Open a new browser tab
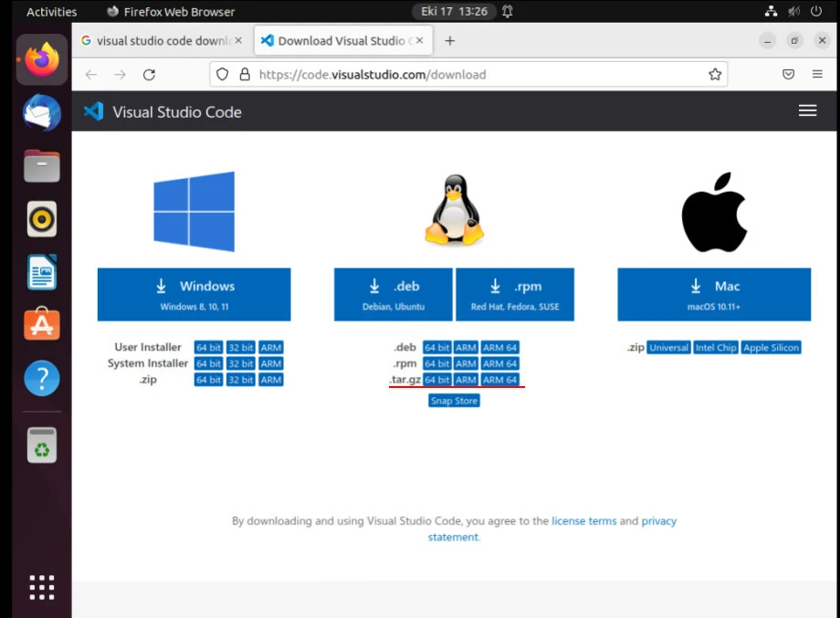 449,41
